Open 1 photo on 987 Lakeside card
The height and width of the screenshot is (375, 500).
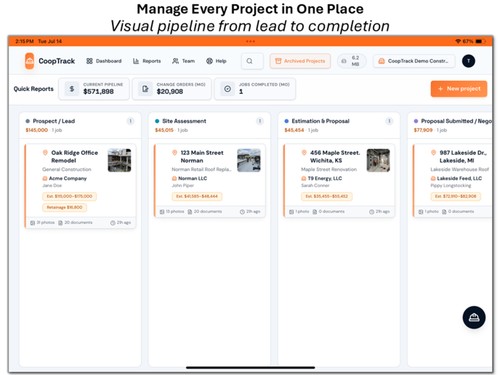click(x=428, y=212)
